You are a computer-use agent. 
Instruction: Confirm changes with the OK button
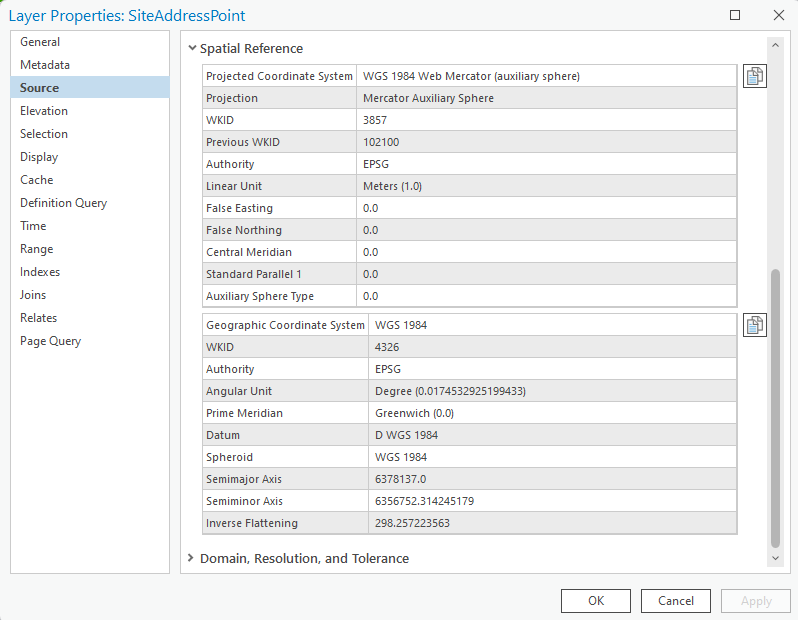(596, 601)
